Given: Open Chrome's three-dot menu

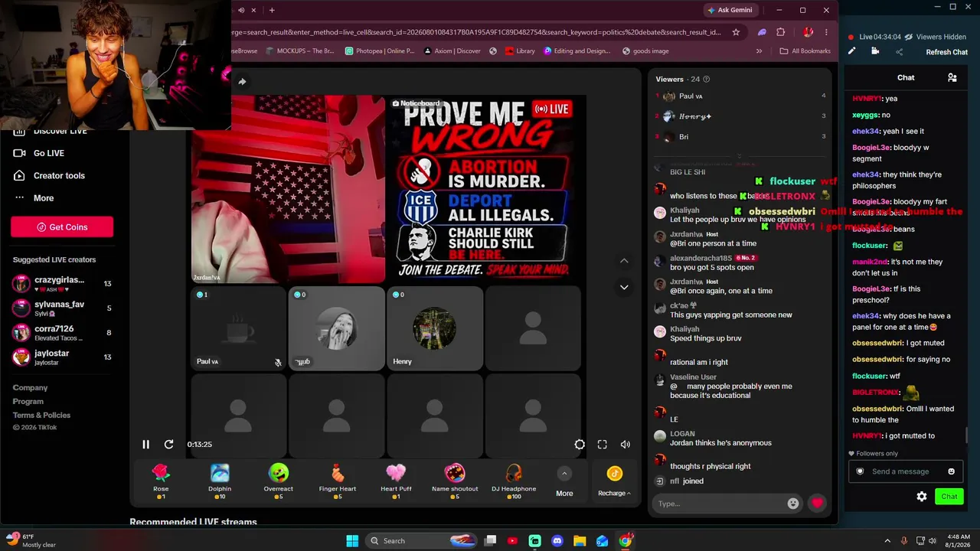Looking at the screenshot, I should tap(826, 32).
